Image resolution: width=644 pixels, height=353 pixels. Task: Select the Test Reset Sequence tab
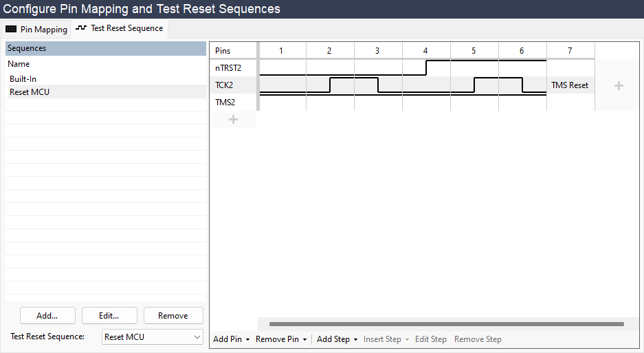point(120,29)
